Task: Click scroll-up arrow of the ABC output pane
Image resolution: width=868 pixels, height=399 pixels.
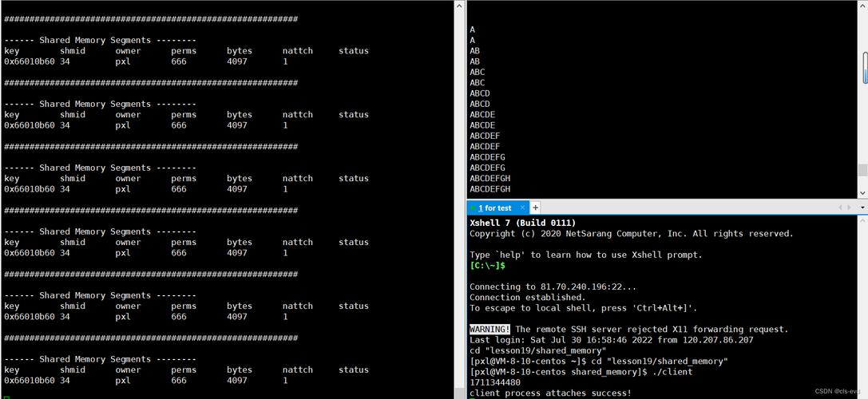Action: (863, 6)
